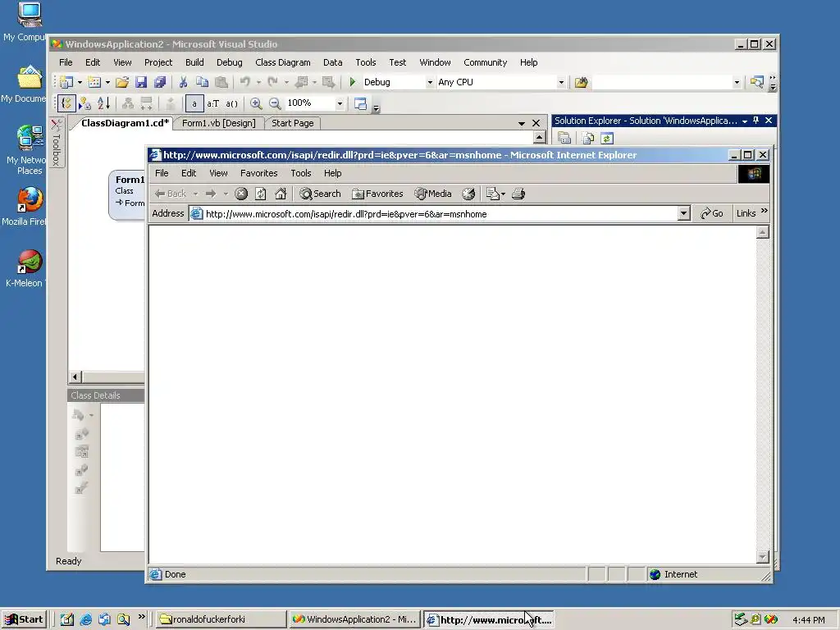The height and width of the screenshot is (630, 840).
Task: Click Cut scissors icon in Visual Studio
Action: 183,82
